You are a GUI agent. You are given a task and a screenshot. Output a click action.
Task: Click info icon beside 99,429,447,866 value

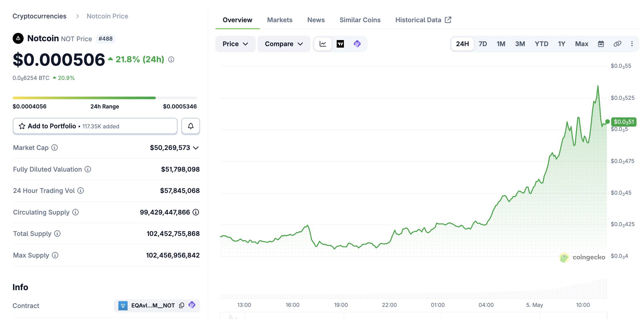tap(196, 212)
